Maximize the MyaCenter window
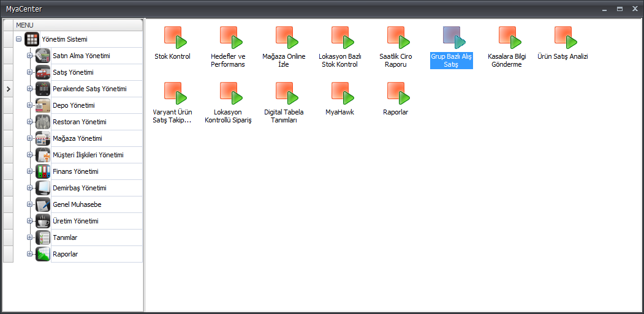 point(619,9)
